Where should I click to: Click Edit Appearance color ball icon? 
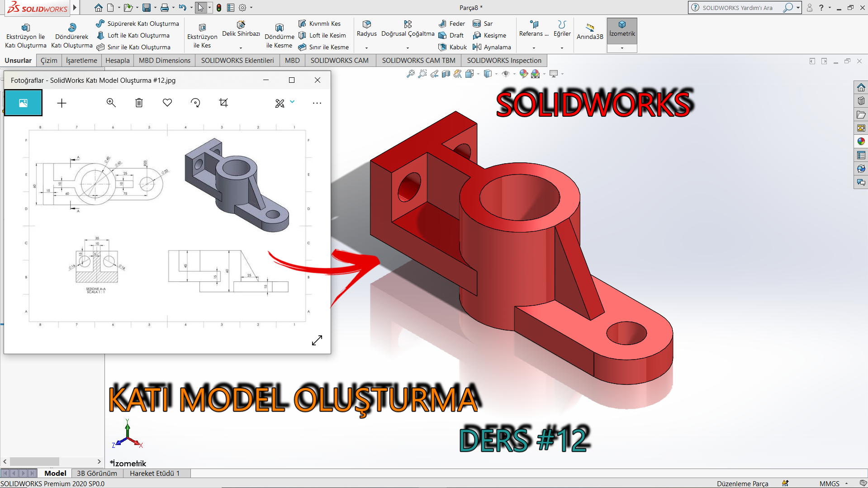[523, 74]
